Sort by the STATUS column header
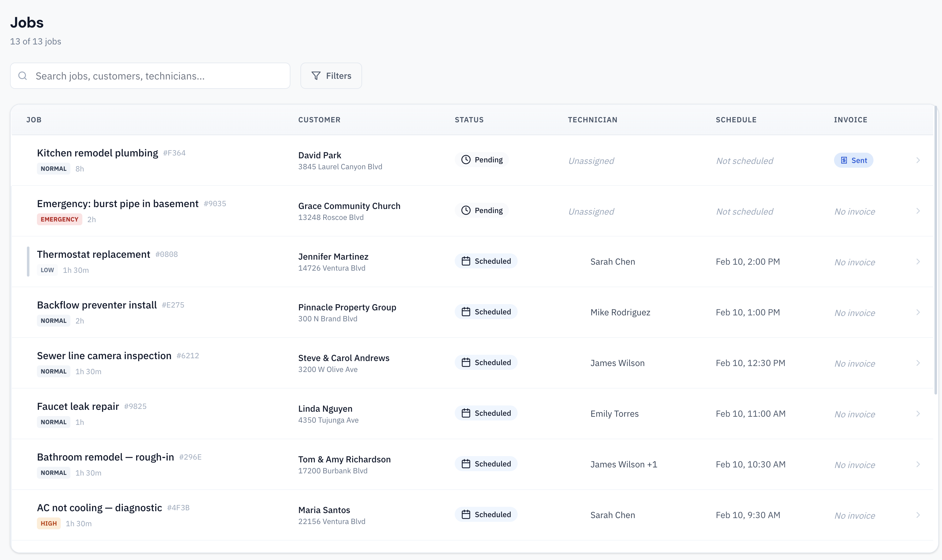This screenshot has height=560, width=942. coord(469,120)
